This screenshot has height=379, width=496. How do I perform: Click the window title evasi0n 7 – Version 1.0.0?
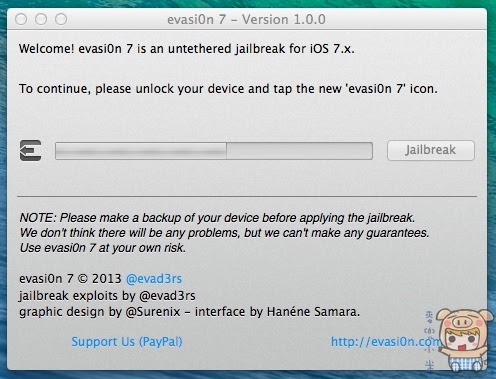click(246, 19)
